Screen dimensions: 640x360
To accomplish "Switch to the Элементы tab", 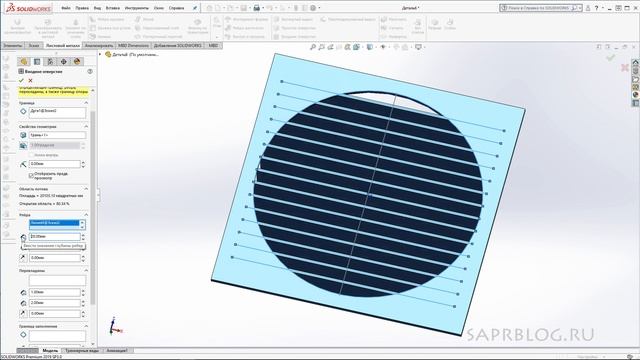I will [13, 46].
